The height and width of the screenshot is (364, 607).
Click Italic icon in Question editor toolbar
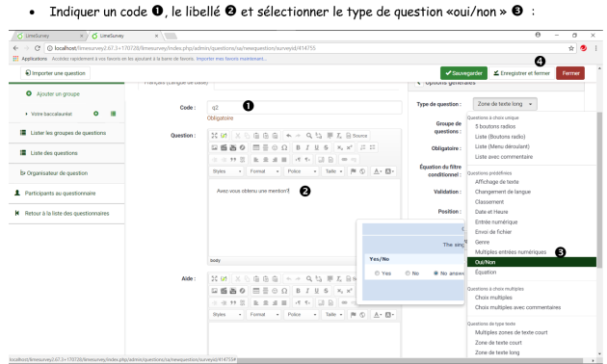tap(307, 147)
